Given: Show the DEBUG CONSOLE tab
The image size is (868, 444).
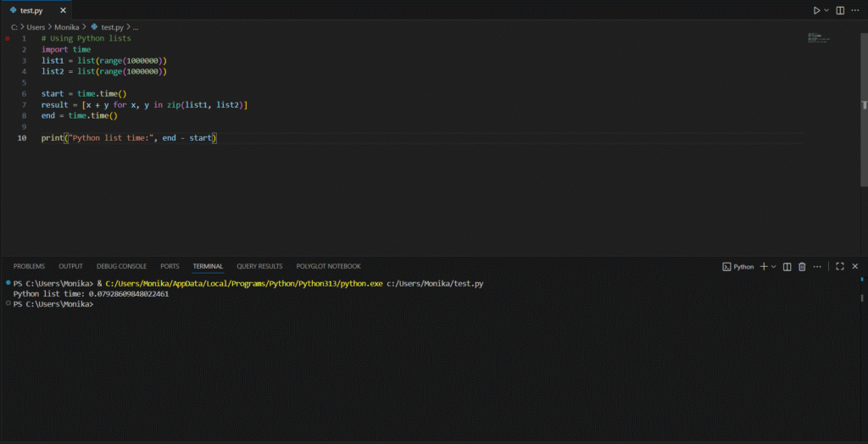Looking at the screenshot, I should click(x=121, y=266).
